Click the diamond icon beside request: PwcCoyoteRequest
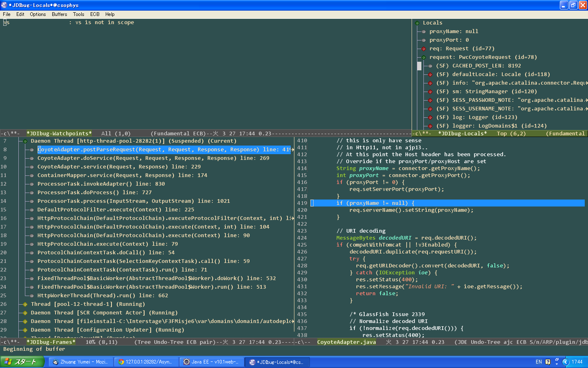This screenshot has height=368, width=588. coord(424,57)
